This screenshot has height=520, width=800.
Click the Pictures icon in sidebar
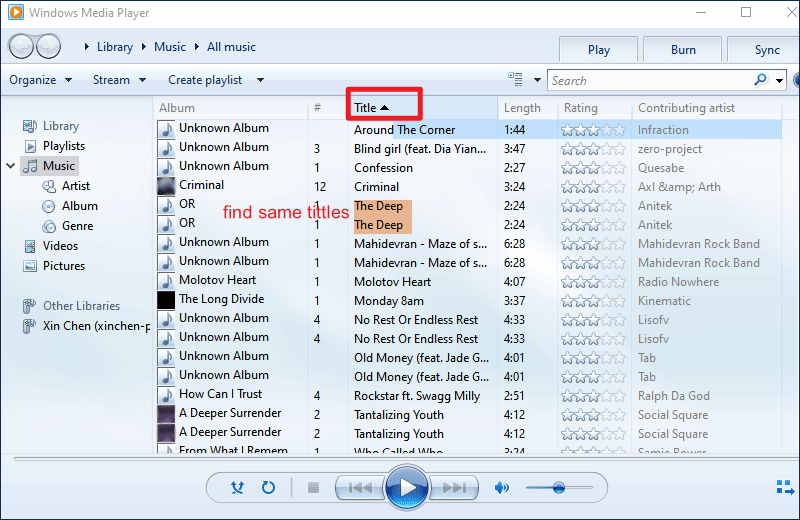(x=30, y=266)
